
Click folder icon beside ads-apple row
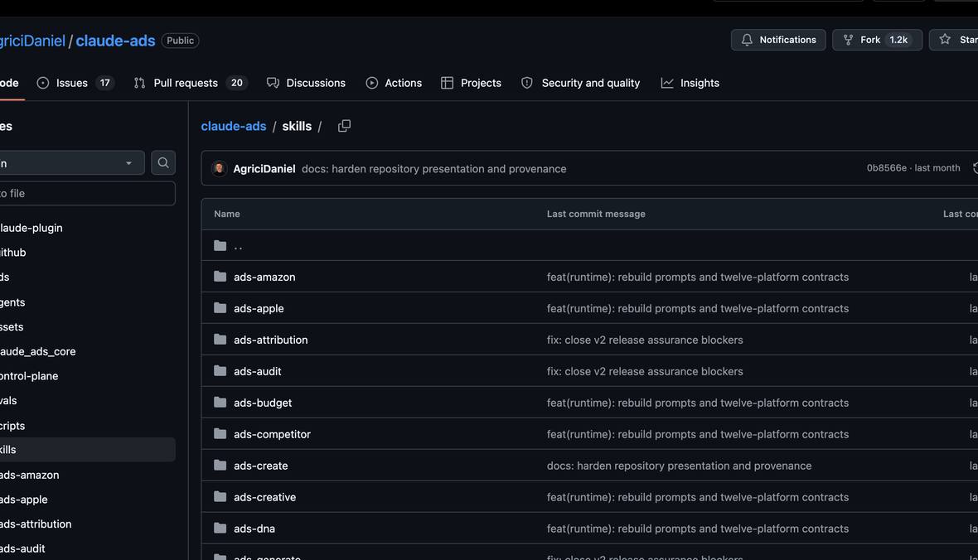click(x=220, y=308)
